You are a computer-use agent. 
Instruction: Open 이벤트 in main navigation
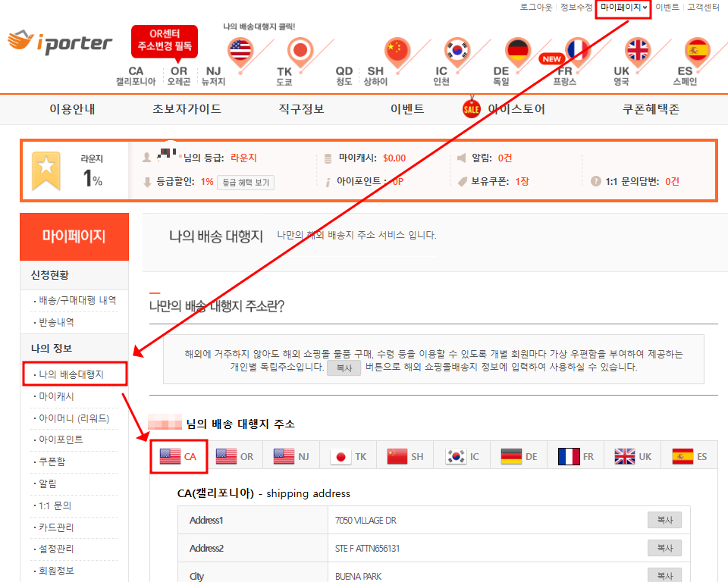(x=407, y=109)
